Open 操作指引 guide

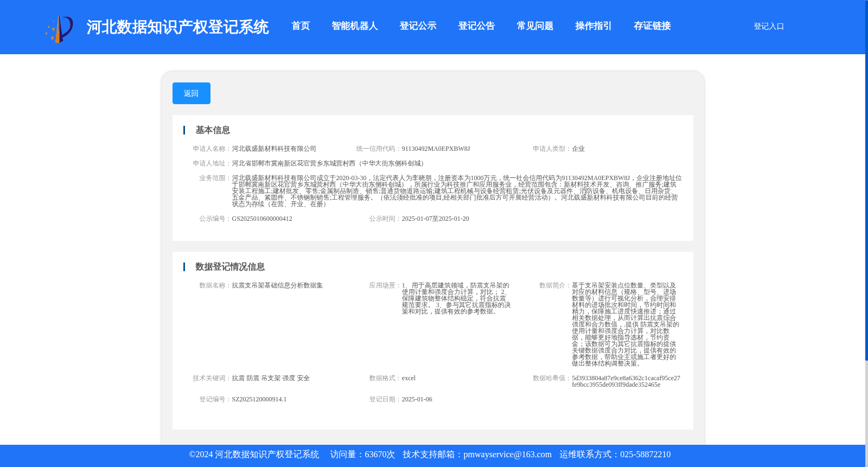pos(593,26)
